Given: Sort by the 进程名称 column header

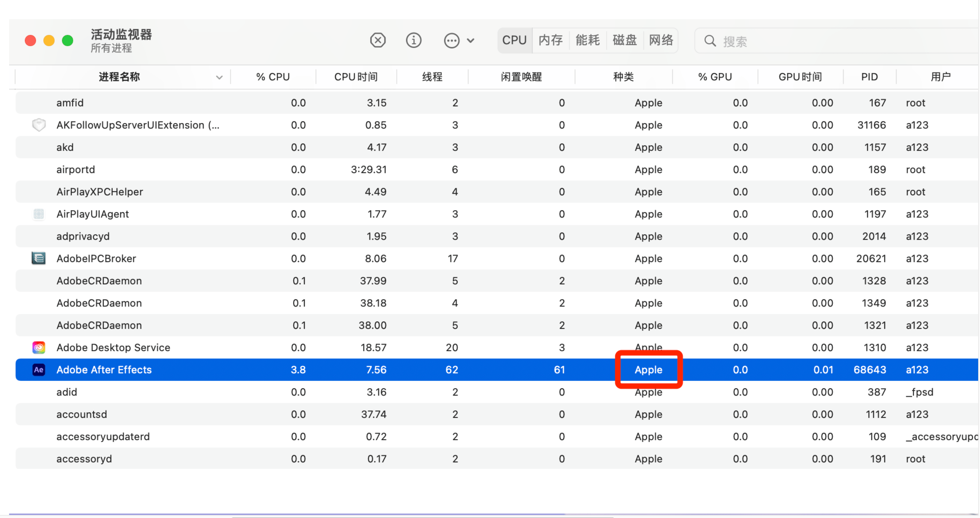Looking at the screenshot, I should (x=119, y=77).
